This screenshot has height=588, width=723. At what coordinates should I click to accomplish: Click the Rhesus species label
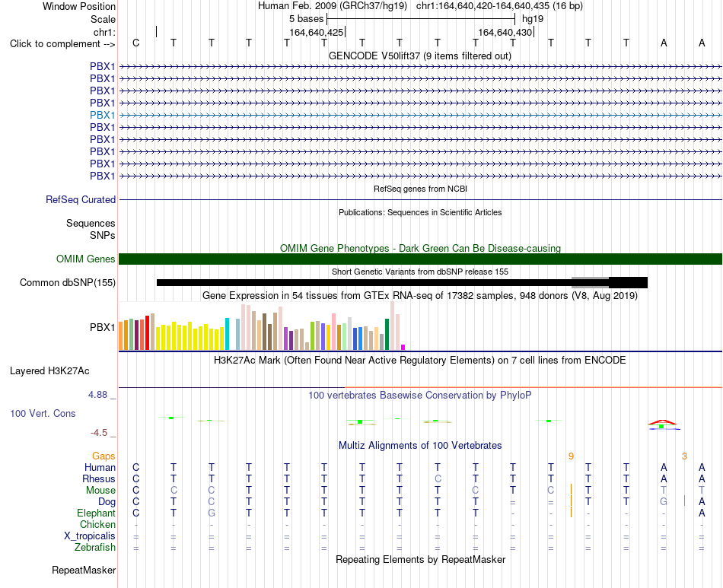(99, 478)
